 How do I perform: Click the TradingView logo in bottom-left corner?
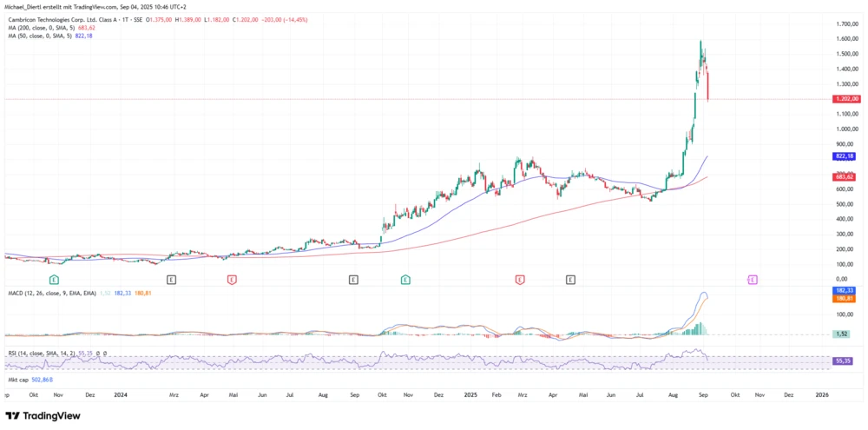(43, 415)
